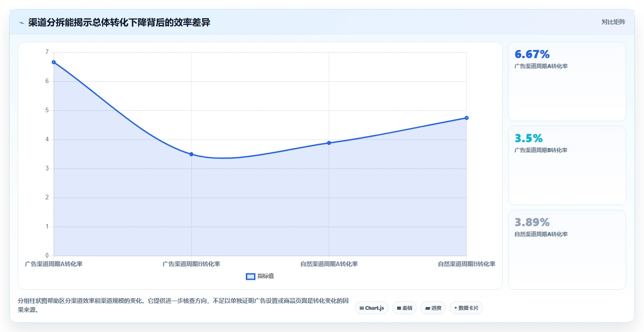This screenshot has width=644, height=332.
Task: Click the lightning icon beside the header title
Action: (22, 23)
